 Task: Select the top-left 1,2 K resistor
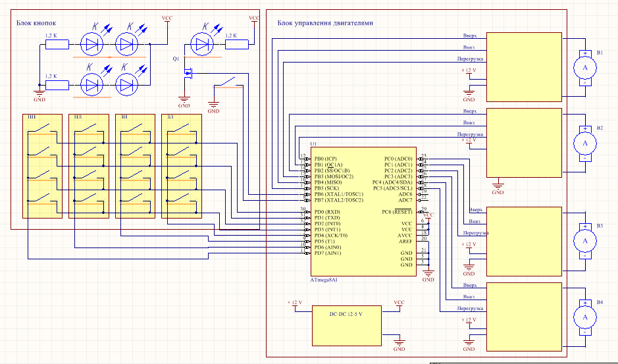57,45
